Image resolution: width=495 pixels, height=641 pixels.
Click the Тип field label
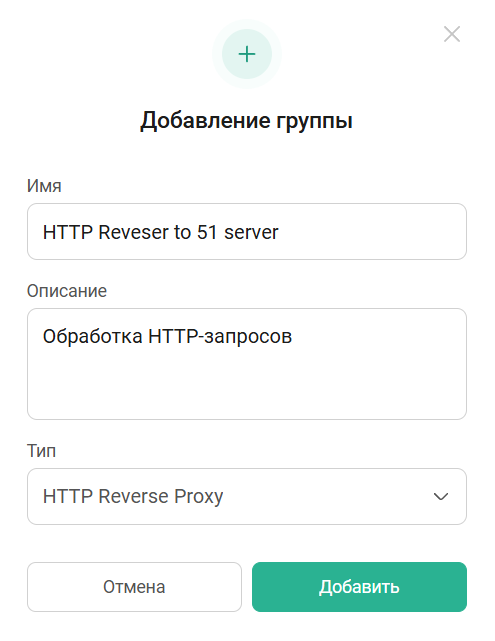click(41, 451)
